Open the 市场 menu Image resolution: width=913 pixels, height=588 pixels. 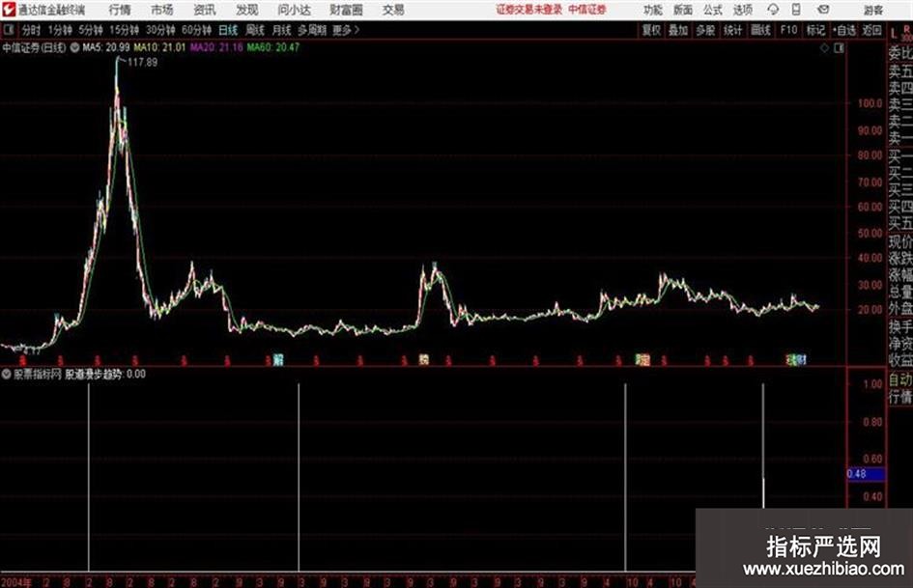point(162,10)
